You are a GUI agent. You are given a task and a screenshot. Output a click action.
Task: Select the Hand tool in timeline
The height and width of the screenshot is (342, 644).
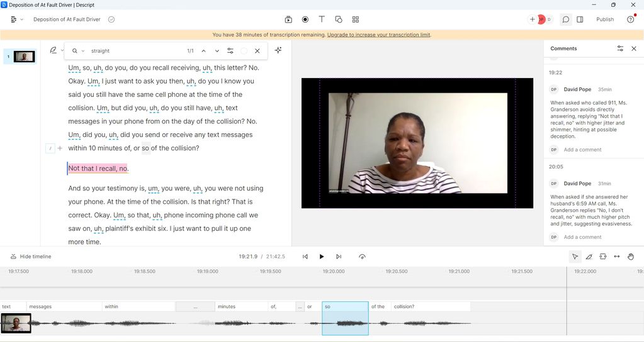631,256
